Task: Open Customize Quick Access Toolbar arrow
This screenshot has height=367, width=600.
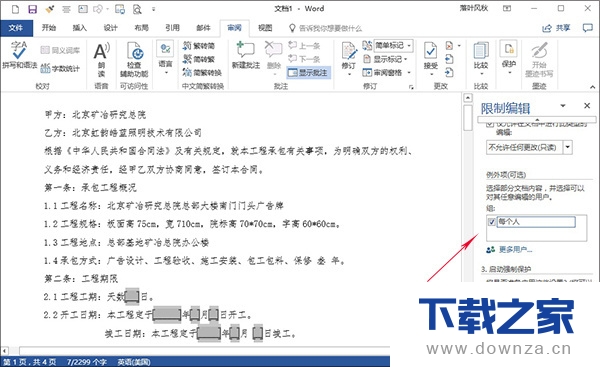Action: click(x=153, y=9)
